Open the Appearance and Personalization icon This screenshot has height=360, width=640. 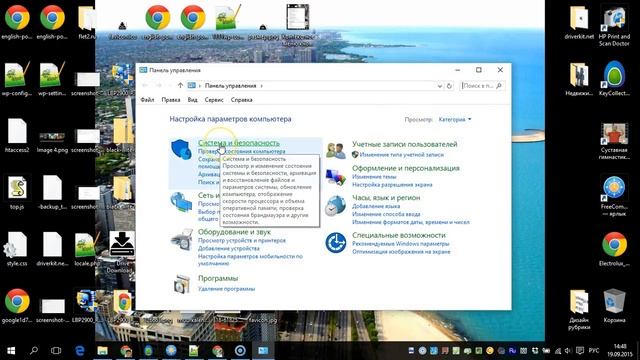point(336,177)
